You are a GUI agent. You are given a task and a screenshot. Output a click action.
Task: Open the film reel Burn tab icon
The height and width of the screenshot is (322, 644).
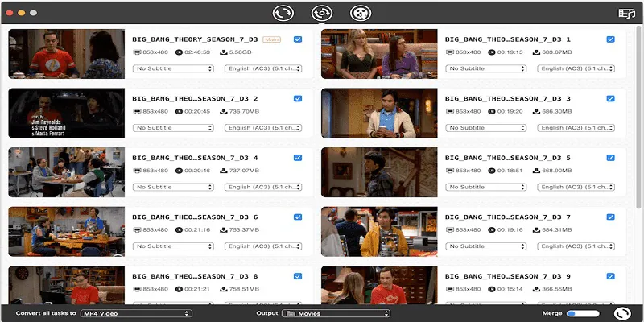[361, 13]
